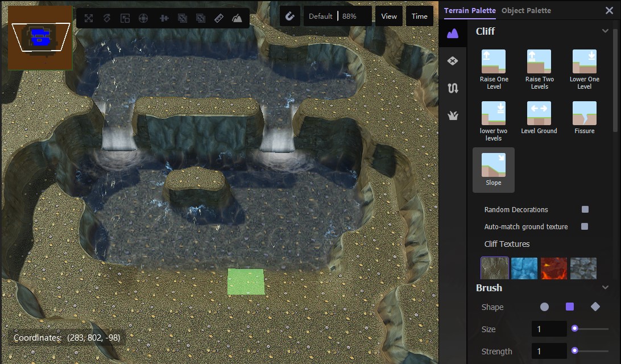The height and width of the screenshot is (364, 621).
Task: Select the circle brush shape
Action: tap(545, 307)
